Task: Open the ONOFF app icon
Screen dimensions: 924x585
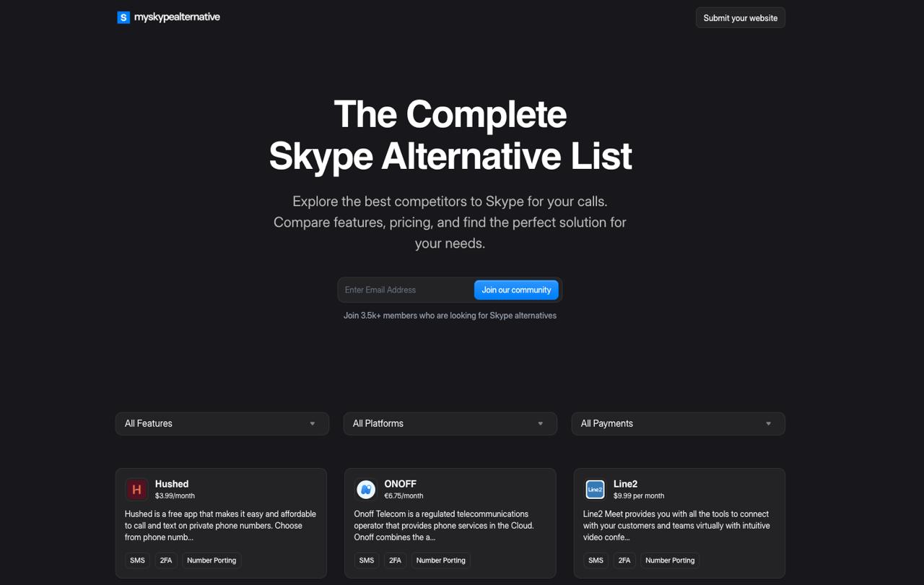Action: pyautogui.click(x=366, y=490)
